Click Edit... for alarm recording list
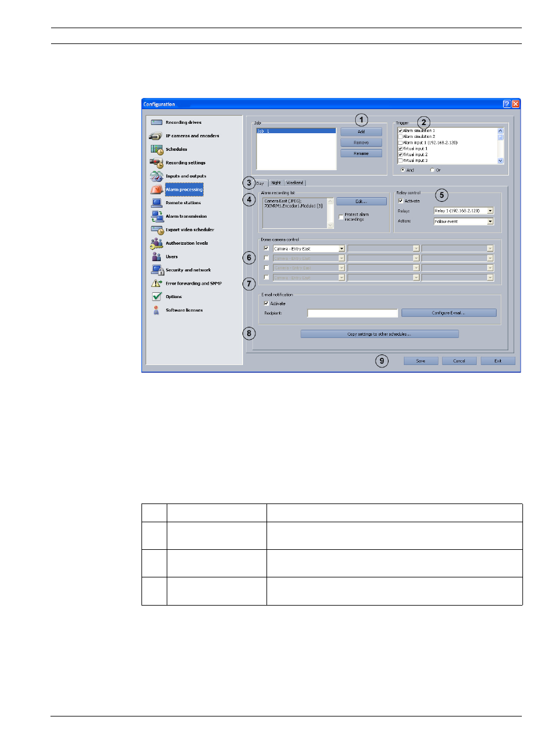Viewport: 560px width, 747px height. tap(362, 202)
